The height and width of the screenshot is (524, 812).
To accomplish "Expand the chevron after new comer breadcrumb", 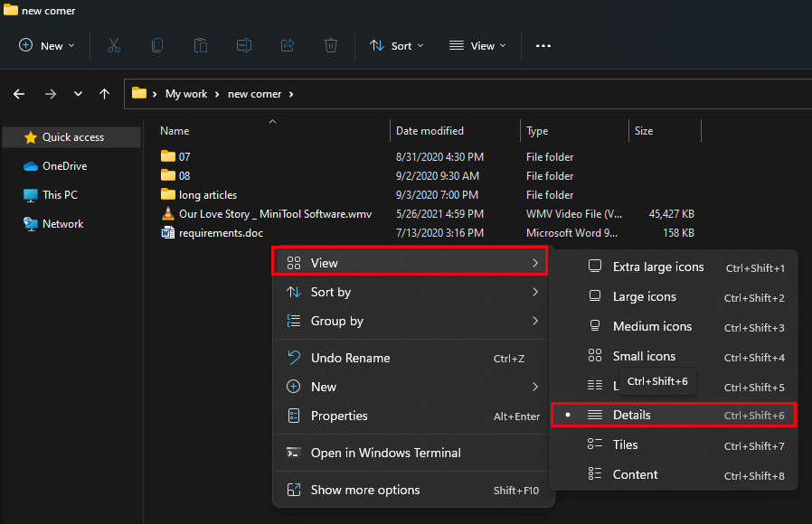I will tap(291, 94).
